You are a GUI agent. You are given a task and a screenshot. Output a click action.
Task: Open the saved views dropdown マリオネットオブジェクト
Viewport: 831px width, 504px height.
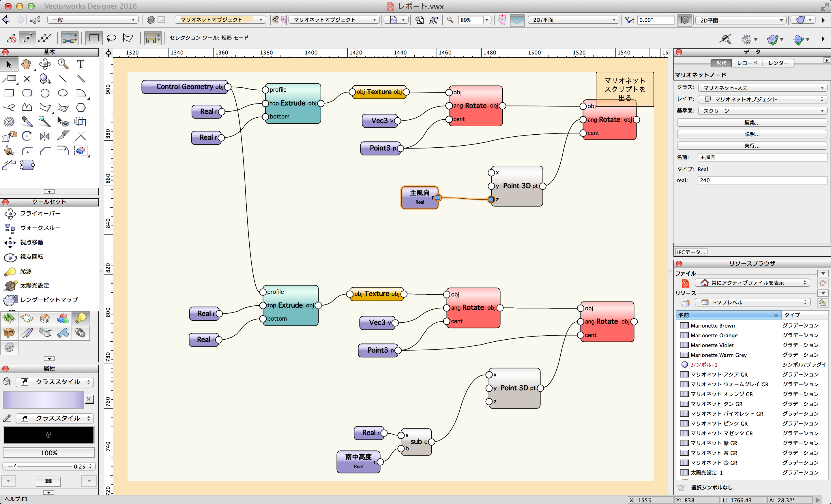click(334, 20)
